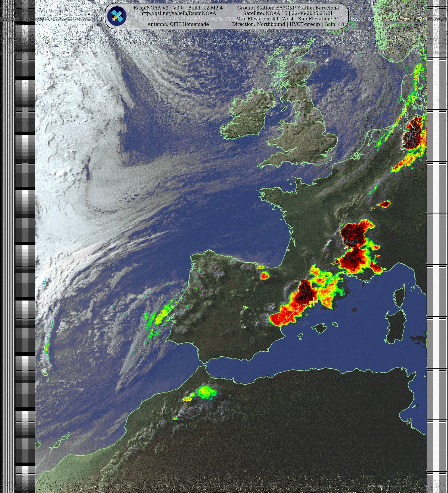Select the 'Antenna: QFH Homemade' text
The height and width of the screenshot is (493, 448).
pos(178,24)
